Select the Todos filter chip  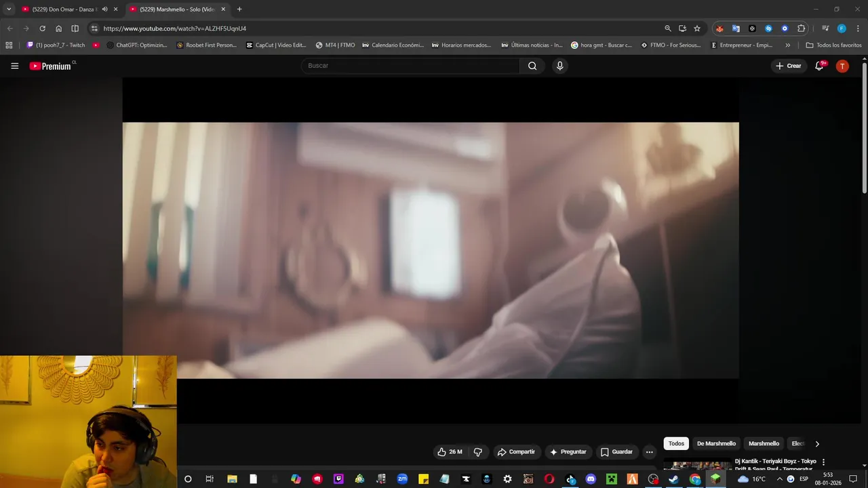(x=676, y=443)
